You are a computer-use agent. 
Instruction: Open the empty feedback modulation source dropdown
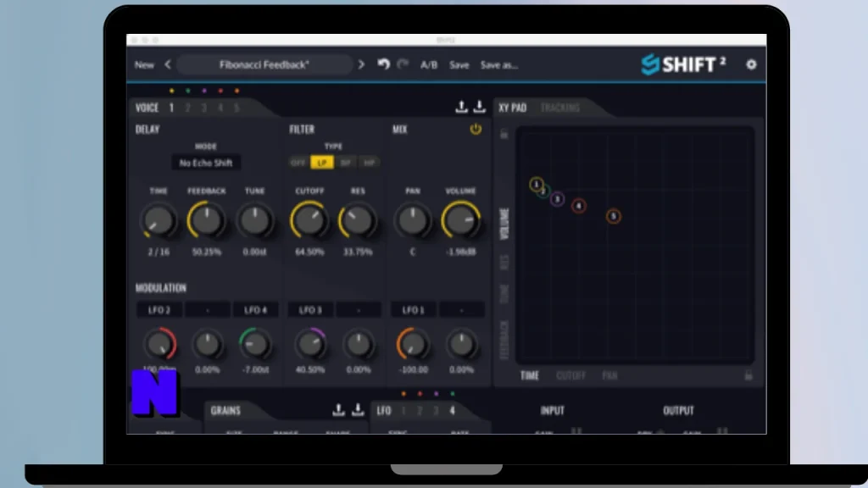tap(208, 310)
